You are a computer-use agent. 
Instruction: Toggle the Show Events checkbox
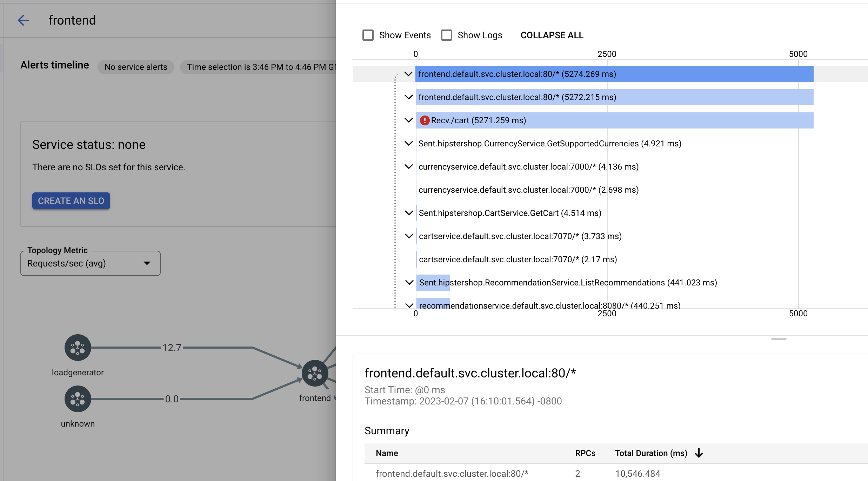coord(367,35)
